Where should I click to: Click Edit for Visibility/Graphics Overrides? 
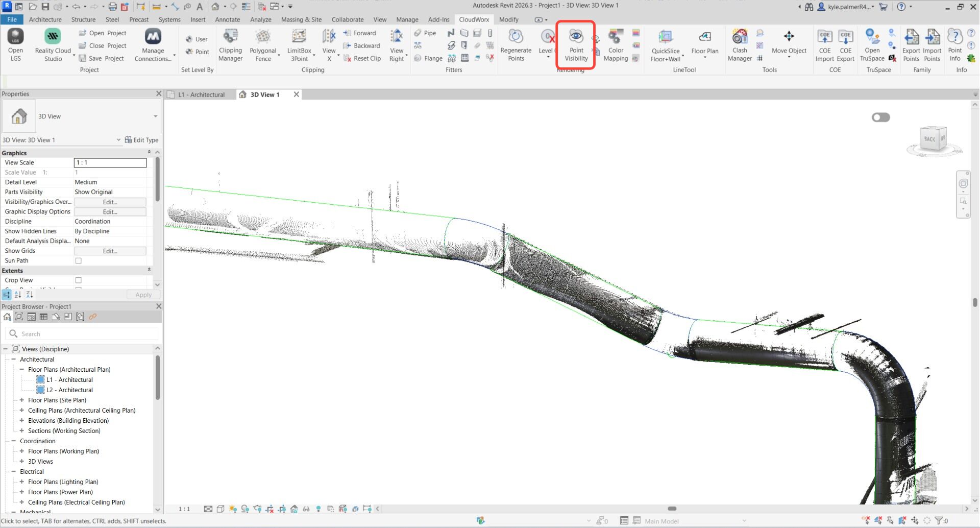click(110, 202)
